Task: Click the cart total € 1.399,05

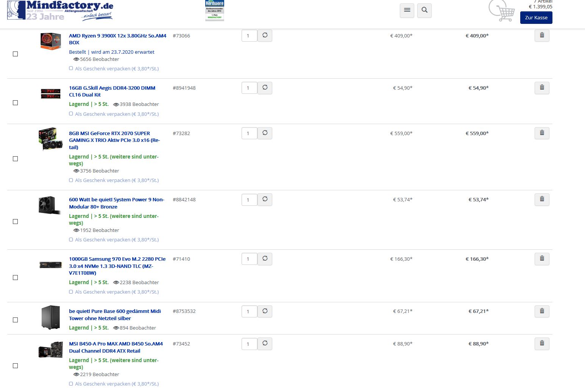Action: pos(540,7)
